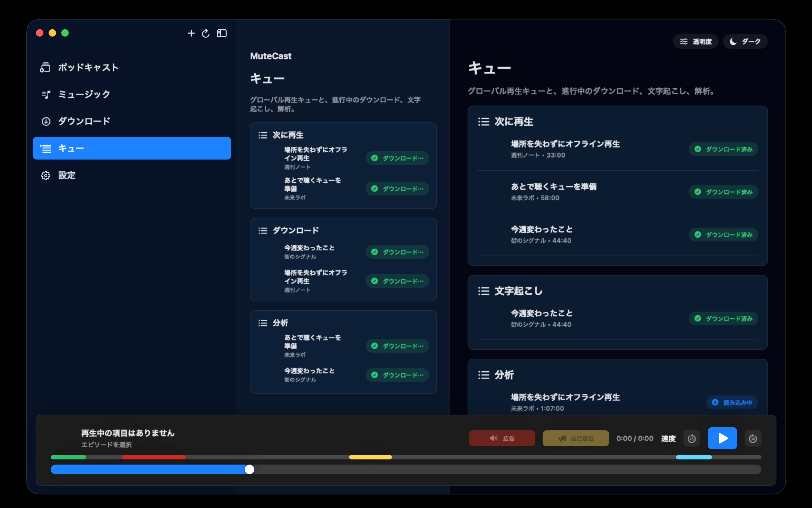This screenshot has height=508, width=812.
Task: Click the ダウンロード download circle icon
Action: pyautogui.click(x=46, y=121)
